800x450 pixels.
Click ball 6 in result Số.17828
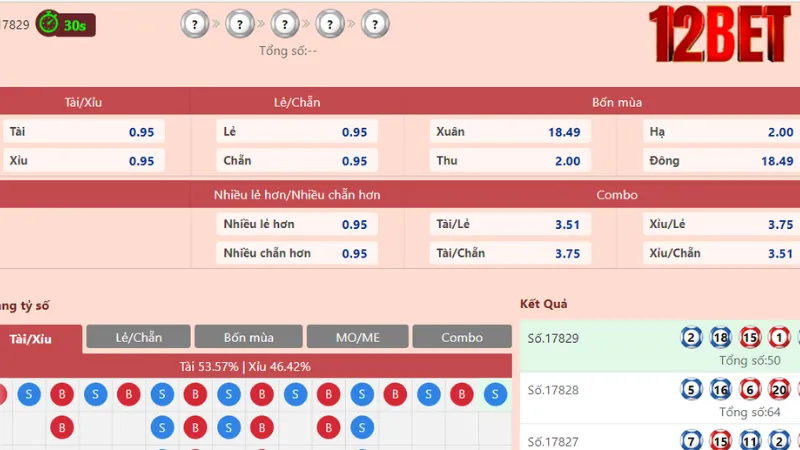point(750,389)
